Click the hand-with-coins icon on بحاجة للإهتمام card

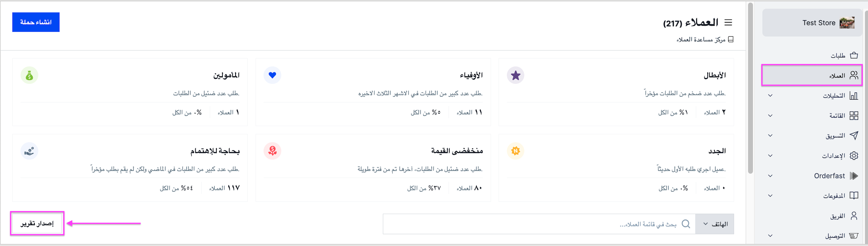(30, 151)
